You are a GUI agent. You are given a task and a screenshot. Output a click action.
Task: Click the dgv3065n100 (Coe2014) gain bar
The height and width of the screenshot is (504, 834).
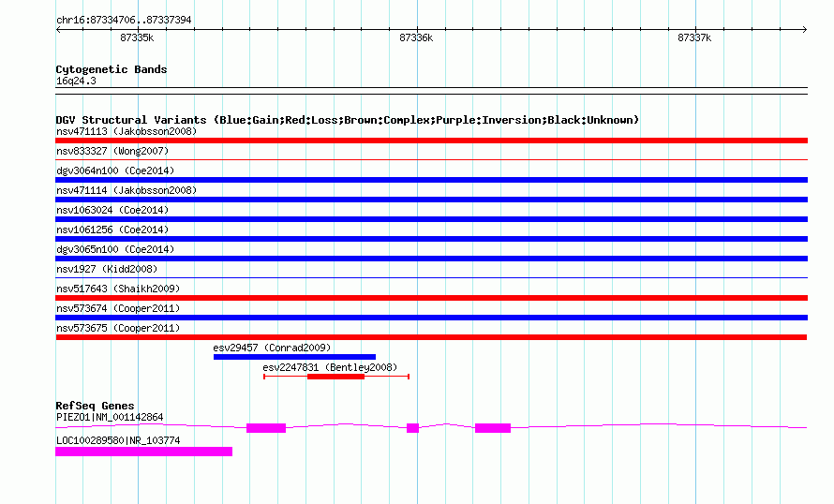(431, 259)
